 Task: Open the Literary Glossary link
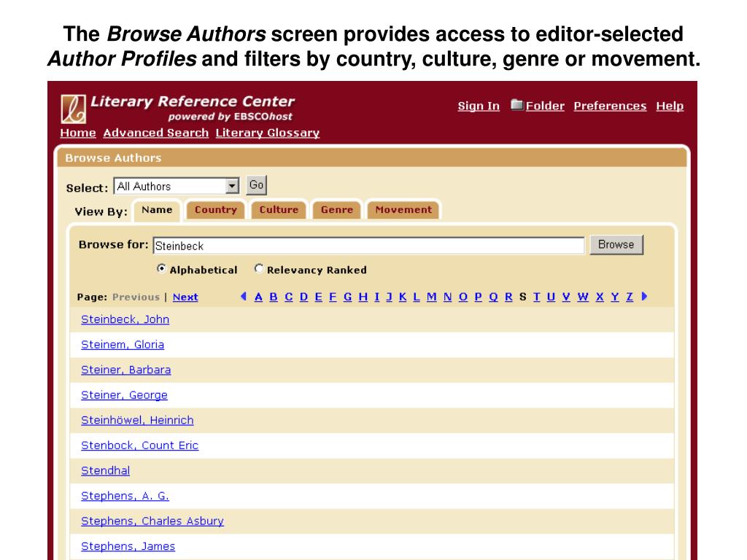pyautogui.click(x=267, y=133)
